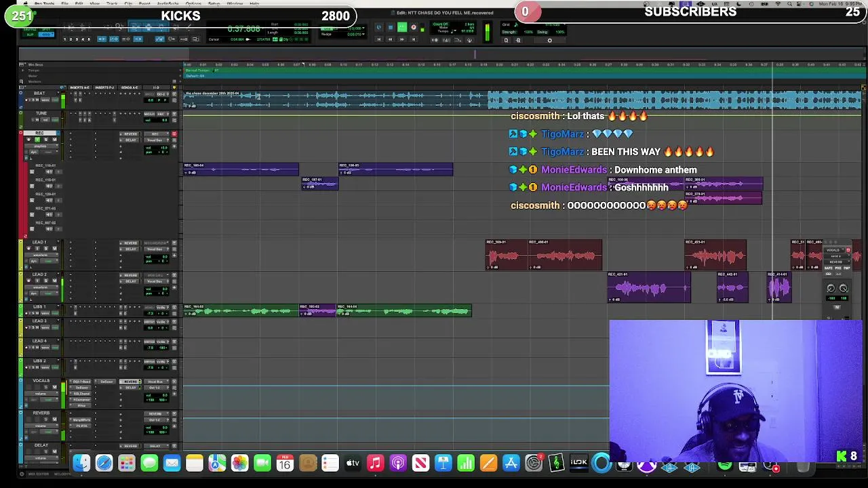Click the main counter time display
Image resolution: width=868 pixels, height=488 pixels.
243,29
